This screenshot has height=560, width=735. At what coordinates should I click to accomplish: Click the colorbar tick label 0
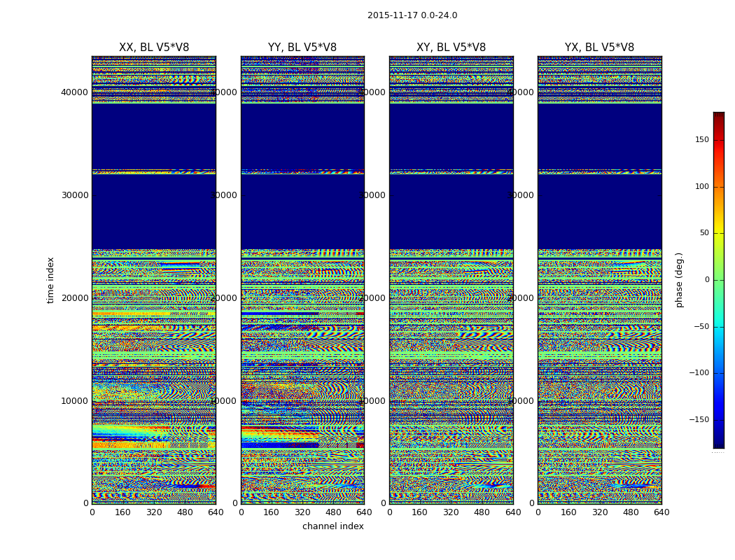pyautogui.click(x=706, y=280)
